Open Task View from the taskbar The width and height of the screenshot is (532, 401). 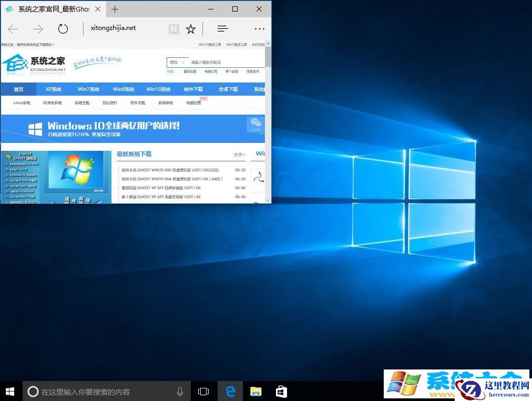coord(203,391)
